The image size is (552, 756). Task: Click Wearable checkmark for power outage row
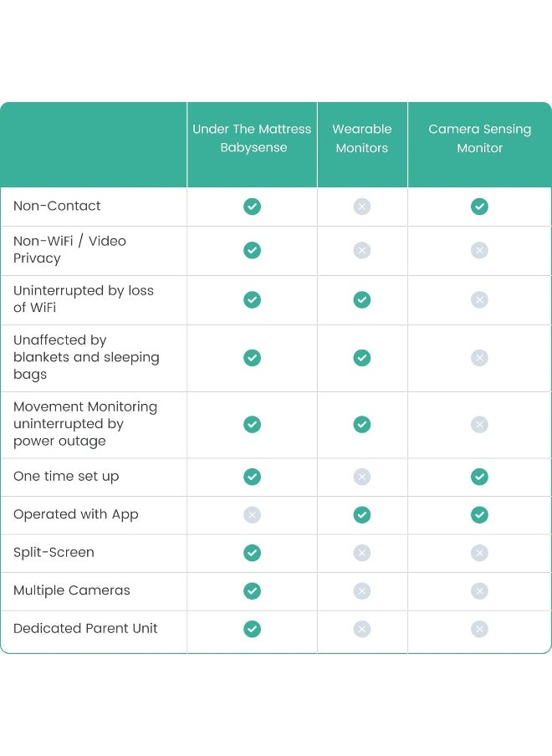(x=362, y=424)
